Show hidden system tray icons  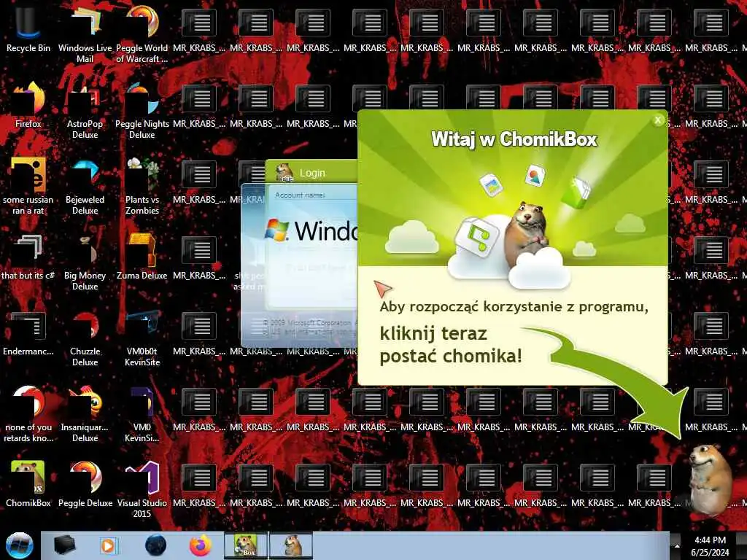(x=677, y=545)
